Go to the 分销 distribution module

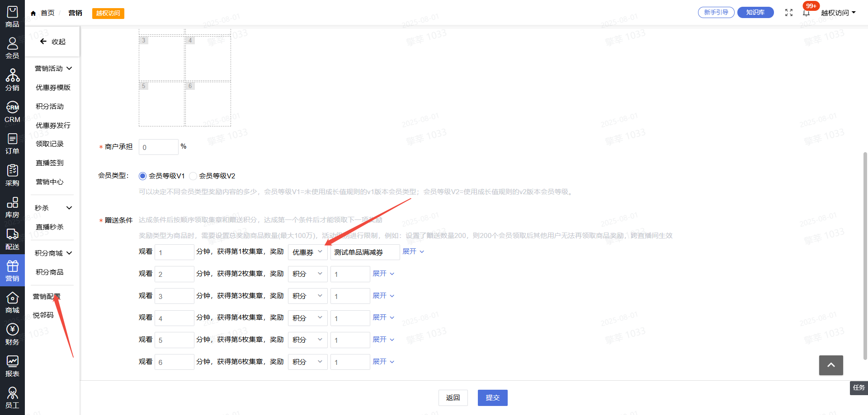click(12, 80)
